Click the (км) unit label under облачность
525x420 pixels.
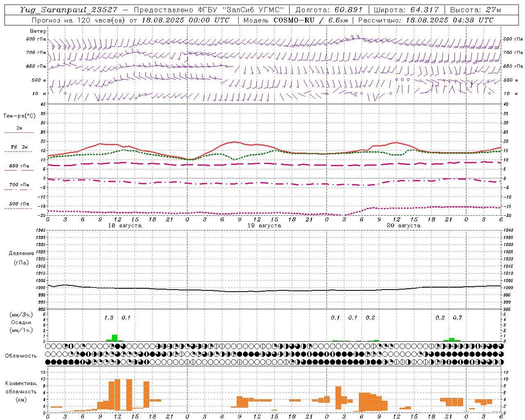pos(21,399)
